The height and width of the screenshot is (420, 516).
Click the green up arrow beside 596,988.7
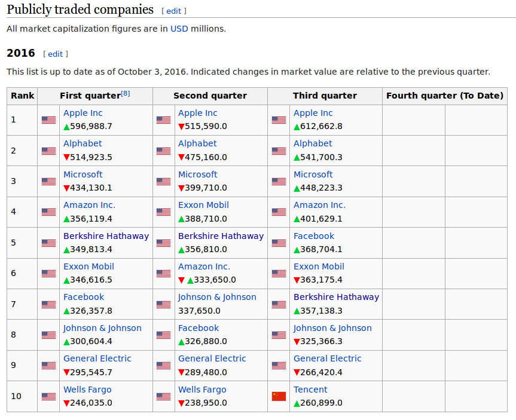(67, 127)
